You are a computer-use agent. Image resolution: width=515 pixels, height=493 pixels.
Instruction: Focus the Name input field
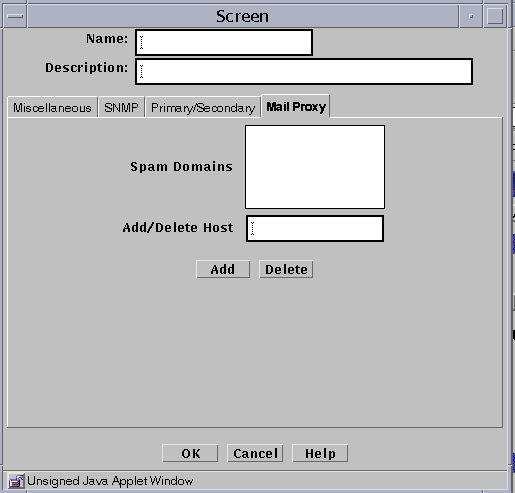(224, 43)
